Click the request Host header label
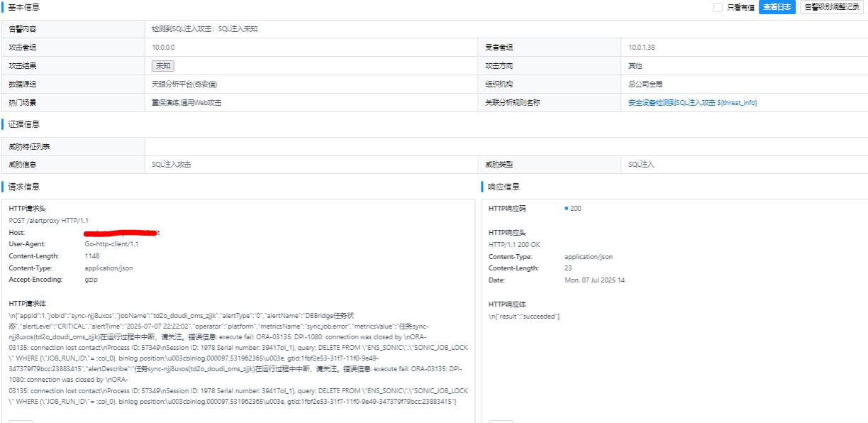Image resolution: width=868 pixels, height=423 pixels. pos(17,233)
